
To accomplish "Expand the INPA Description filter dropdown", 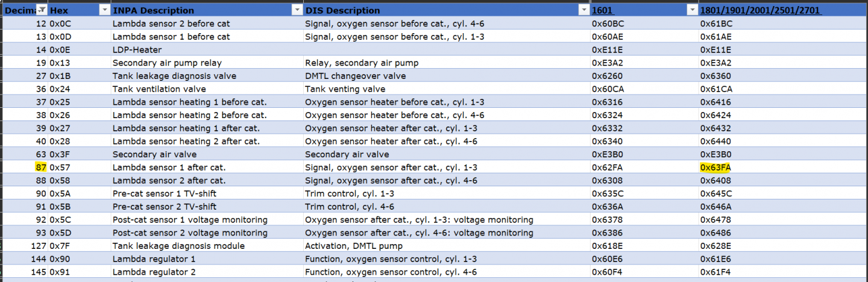I will pyautogui.click(x=297, y=10).
